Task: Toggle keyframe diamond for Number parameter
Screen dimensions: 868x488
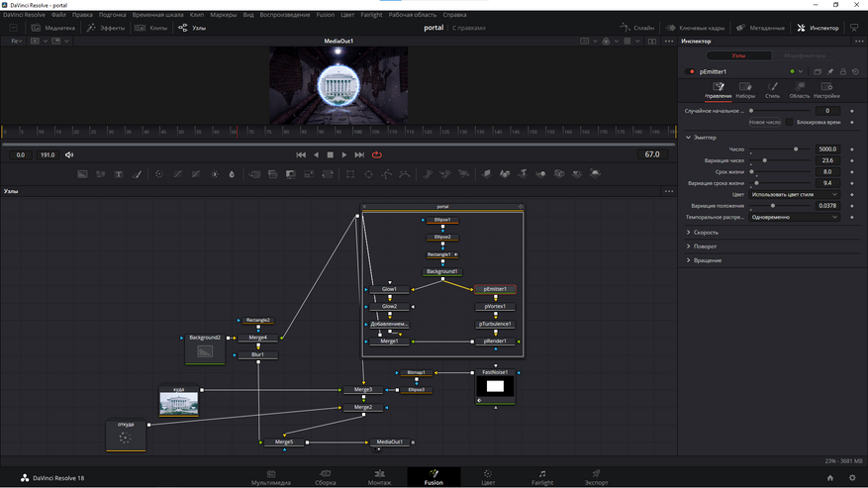Action: pos(852,149)
